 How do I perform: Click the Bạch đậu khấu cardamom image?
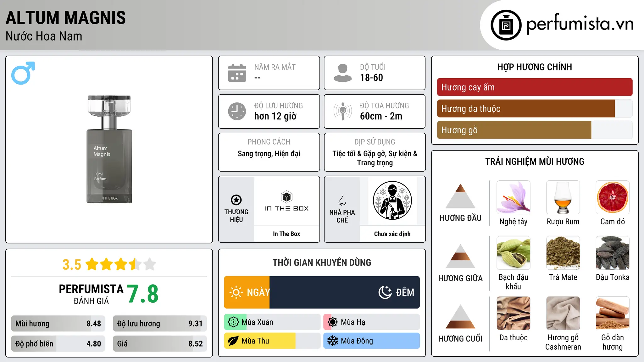[x=514, y=253]
